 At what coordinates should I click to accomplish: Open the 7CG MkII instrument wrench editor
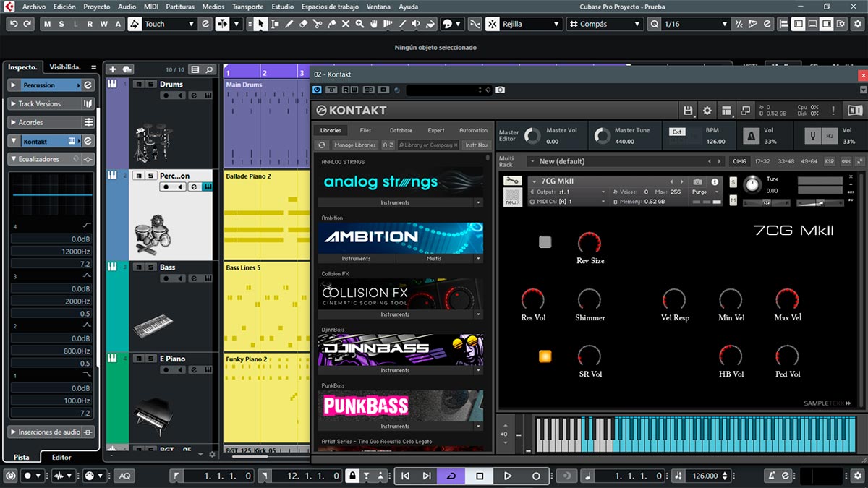pyautogui.click(x=512, y=181)
